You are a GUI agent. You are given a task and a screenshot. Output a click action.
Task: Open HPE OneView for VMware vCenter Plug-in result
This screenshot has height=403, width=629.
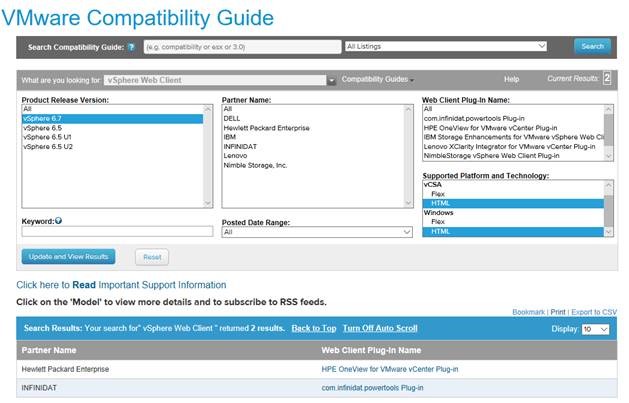coord(390,369)
